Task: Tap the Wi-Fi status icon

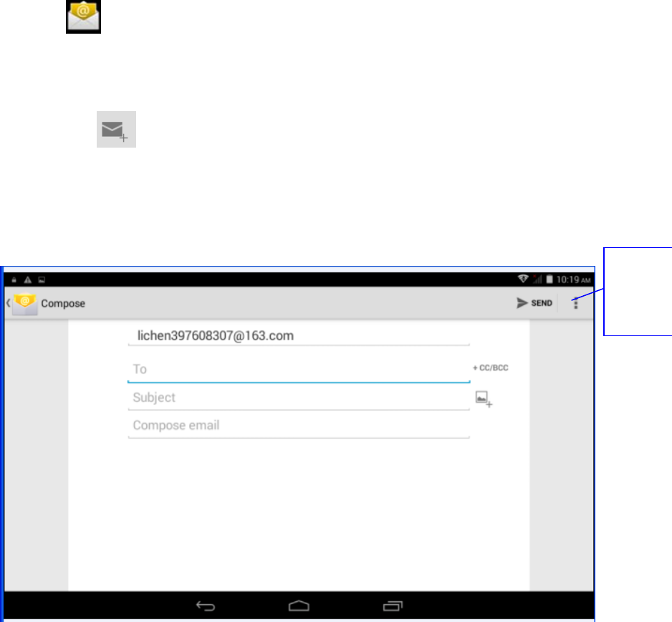Action: pos(523,279)
